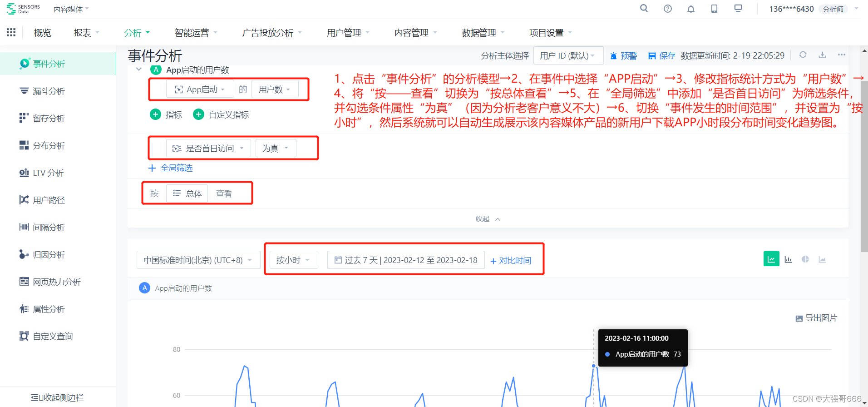Open the 总体 group-by selector
Image resolution: width=868 pixels, height=407 pixels.
click(187, 194)
